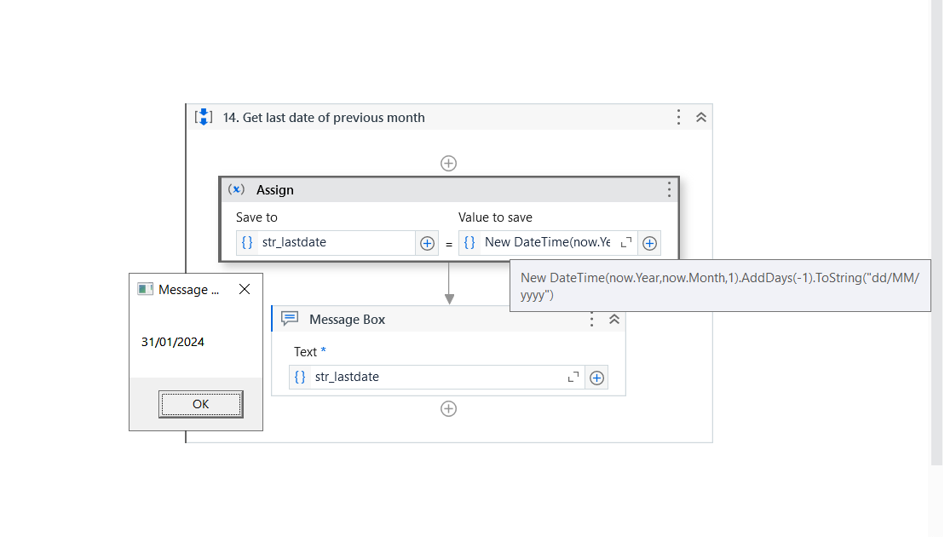Open the Assign activity options menu
943x537 pixels.
coord(669,189)
